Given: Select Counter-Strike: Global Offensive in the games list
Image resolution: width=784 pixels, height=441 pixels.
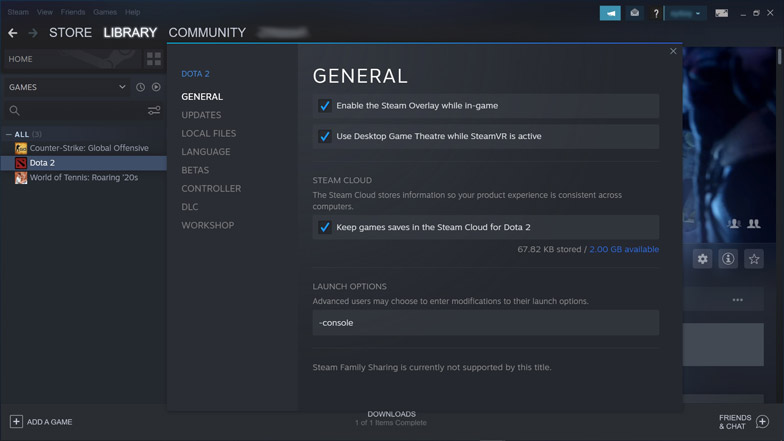Looking at the screenshot, I should [x=89, y=148].
